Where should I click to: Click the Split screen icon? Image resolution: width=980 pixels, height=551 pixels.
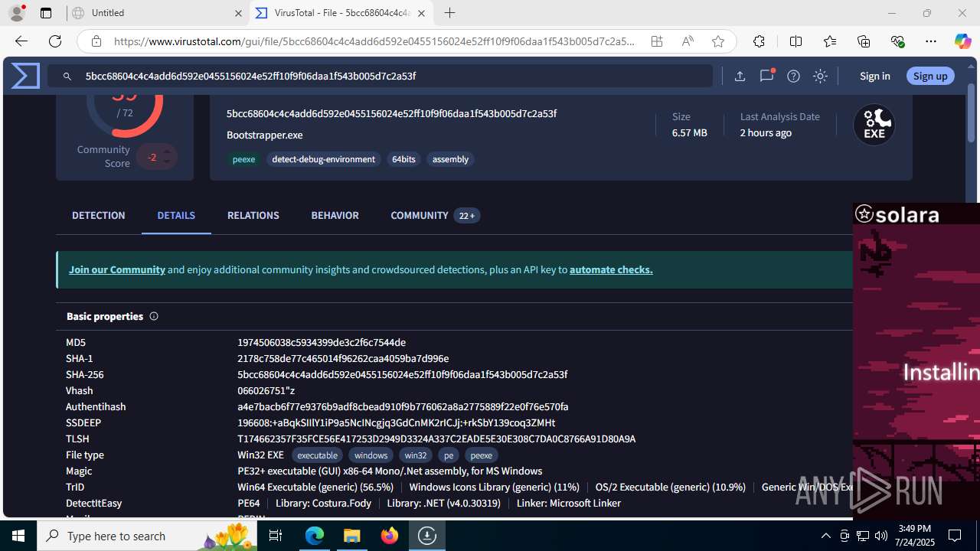(795, 41)
